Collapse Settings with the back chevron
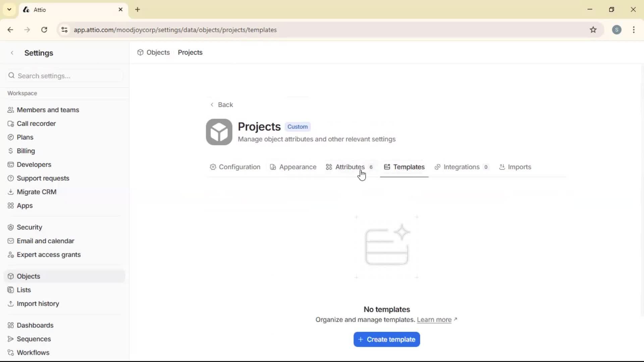The height and width of the screenshot is (362, 644). [12, 53]
